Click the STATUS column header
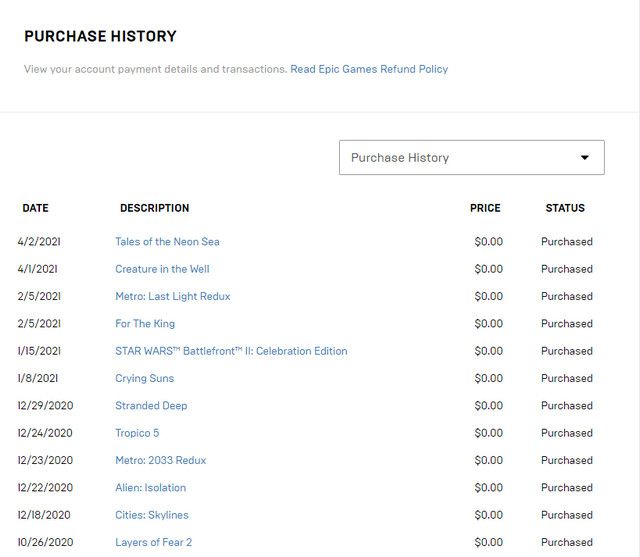This screenshot has height=557, width=640. point(565,208)
